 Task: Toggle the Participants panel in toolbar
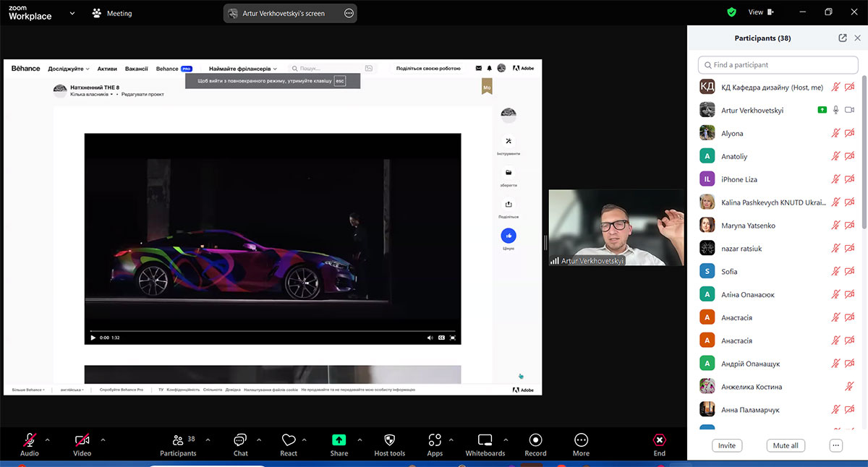click(x=178, y=443)
